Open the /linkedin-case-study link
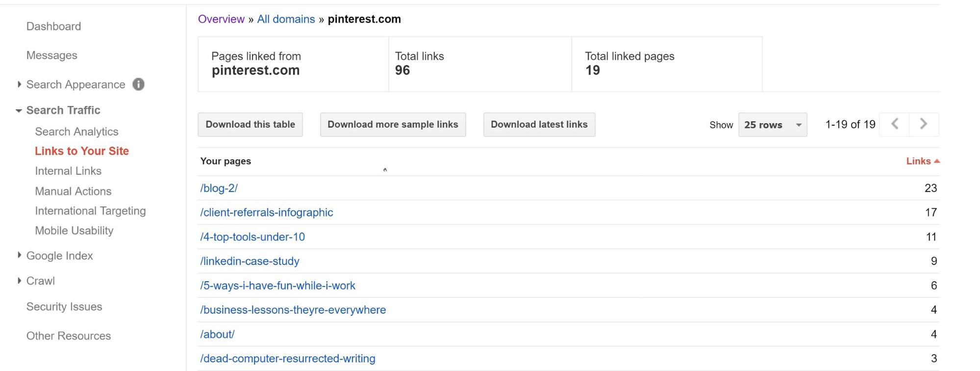This screenshot has width=980, height=371. point(250,261)
